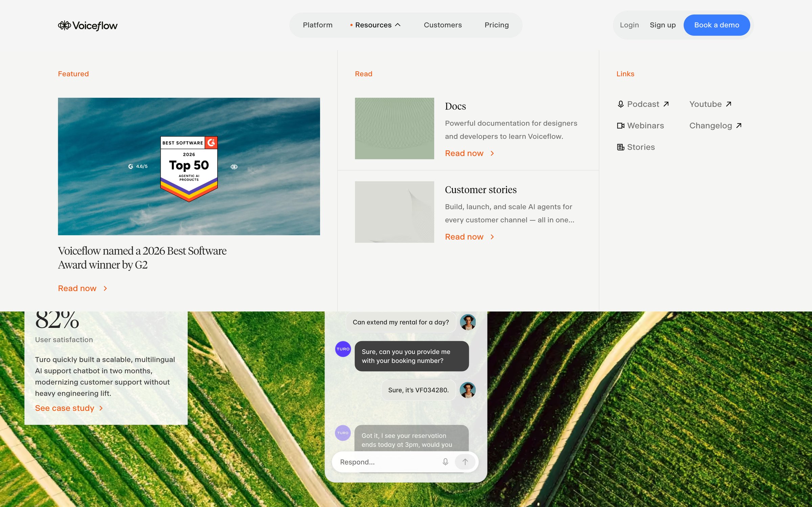Click the Customer stories thumbnail
Image resolution: width=812 pixels, height=507 pixels.
[394, 212]
